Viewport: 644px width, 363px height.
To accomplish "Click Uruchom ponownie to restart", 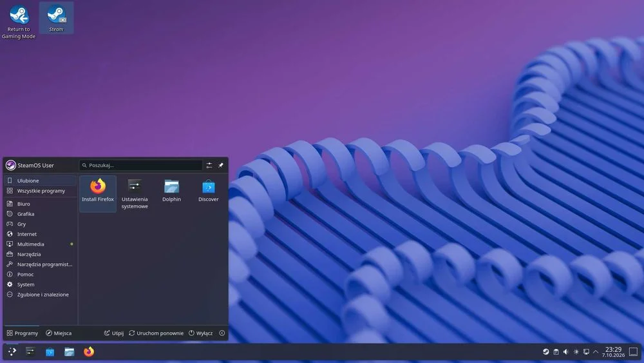I will click(x=156, y=333).
